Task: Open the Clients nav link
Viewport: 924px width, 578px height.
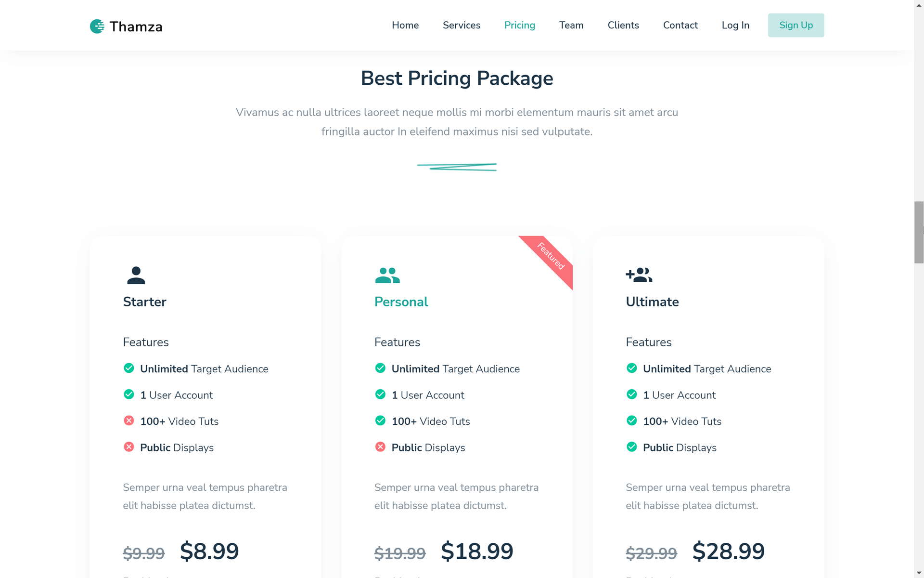Action: [623, 25]
